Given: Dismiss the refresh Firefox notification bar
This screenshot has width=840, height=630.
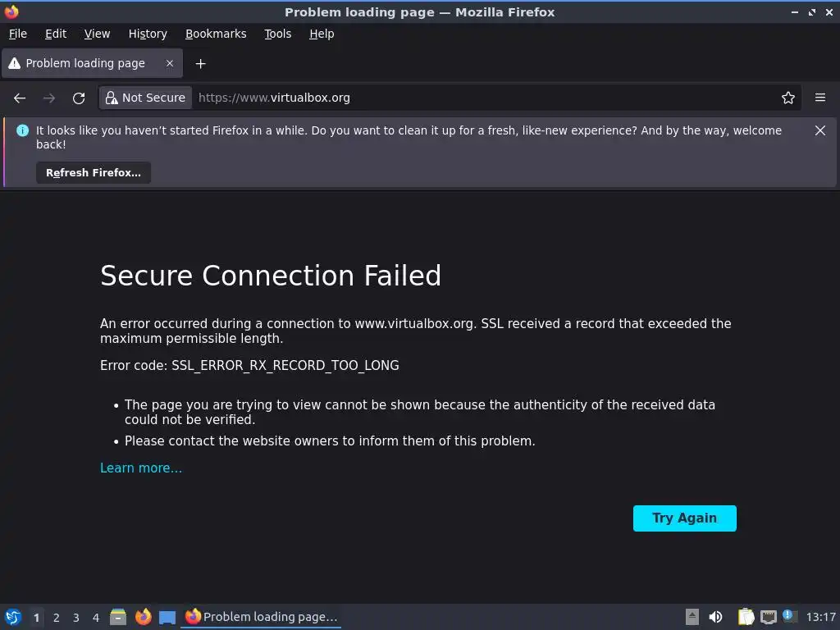Looking at the screenshot, I should (819, 130).
